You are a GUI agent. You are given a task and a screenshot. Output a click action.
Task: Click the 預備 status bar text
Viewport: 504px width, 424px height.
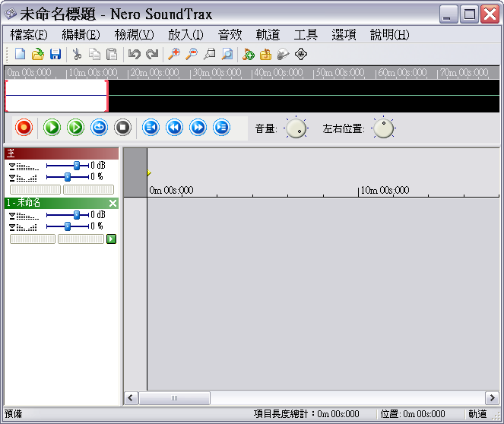tap(14, 413)
